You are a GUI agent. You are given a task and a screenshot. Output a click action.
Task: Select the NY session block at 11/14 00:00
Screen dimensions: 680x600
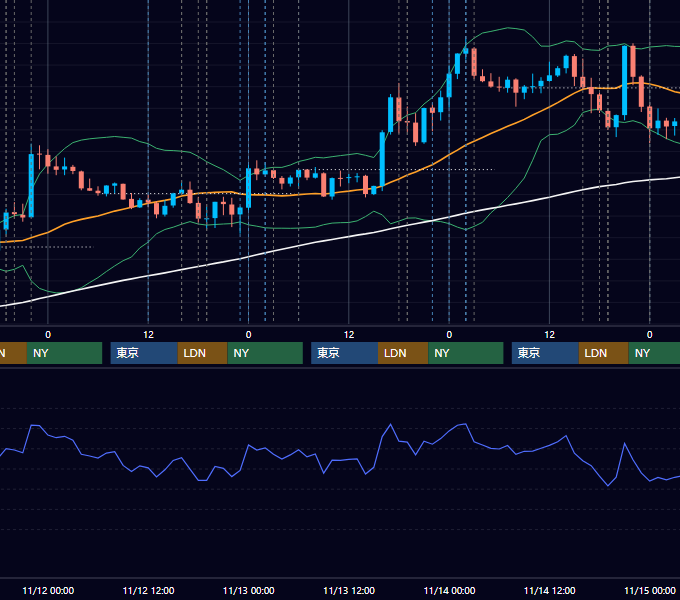pos(466,353)
